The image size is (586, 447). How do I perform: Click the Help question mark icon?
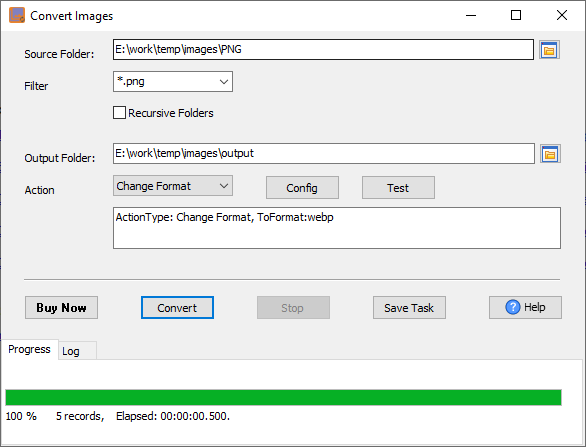(513, 307)
